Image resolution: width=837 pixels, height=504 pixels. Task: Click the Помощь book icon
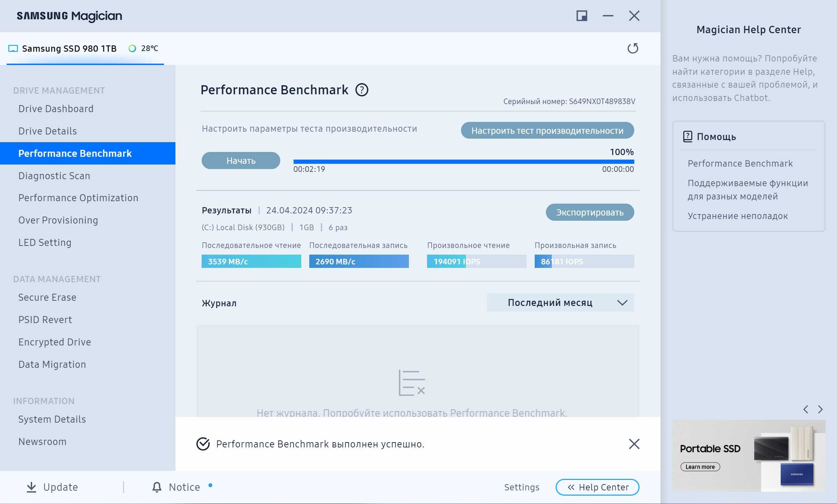687,137
